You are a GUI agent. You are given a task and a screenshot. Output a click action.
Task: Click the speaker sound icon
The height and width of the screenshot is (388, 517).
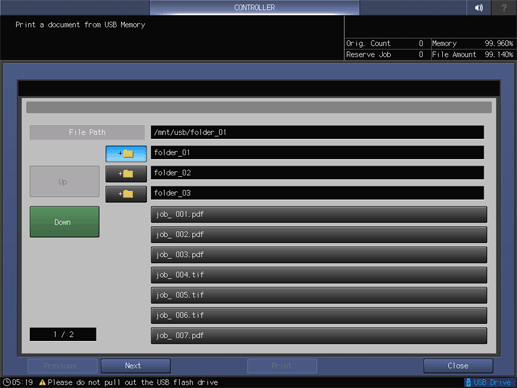(479, 7)
